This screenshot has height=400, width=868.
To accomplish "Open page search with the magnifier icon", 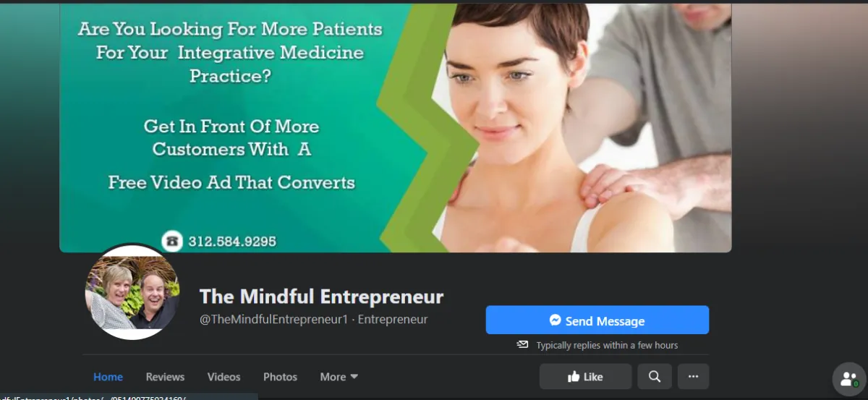I will coord(655,376).
